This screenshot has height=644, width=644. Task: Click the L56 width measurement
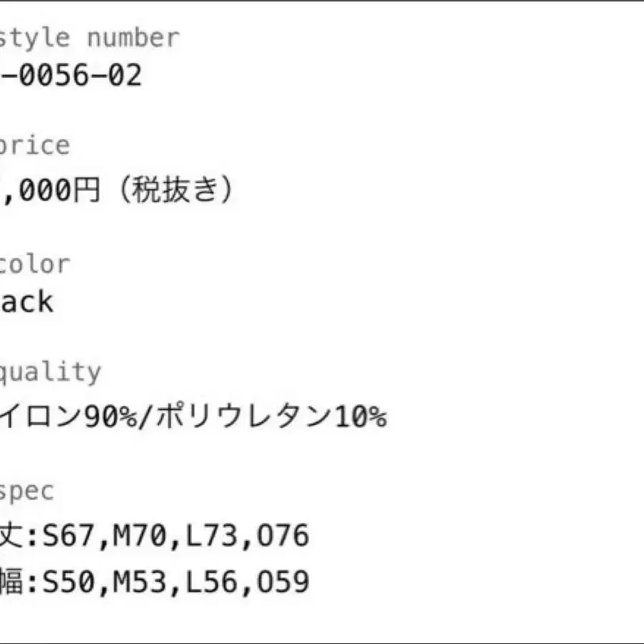point(211,582)
